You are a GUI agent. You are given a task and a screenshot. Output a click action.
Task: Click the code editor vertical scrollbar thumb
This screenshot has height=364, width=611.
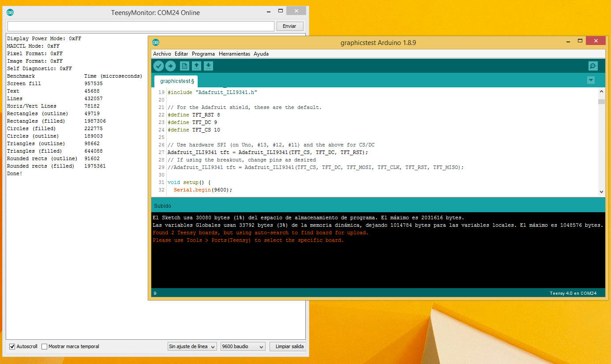[x=601, y=101]
